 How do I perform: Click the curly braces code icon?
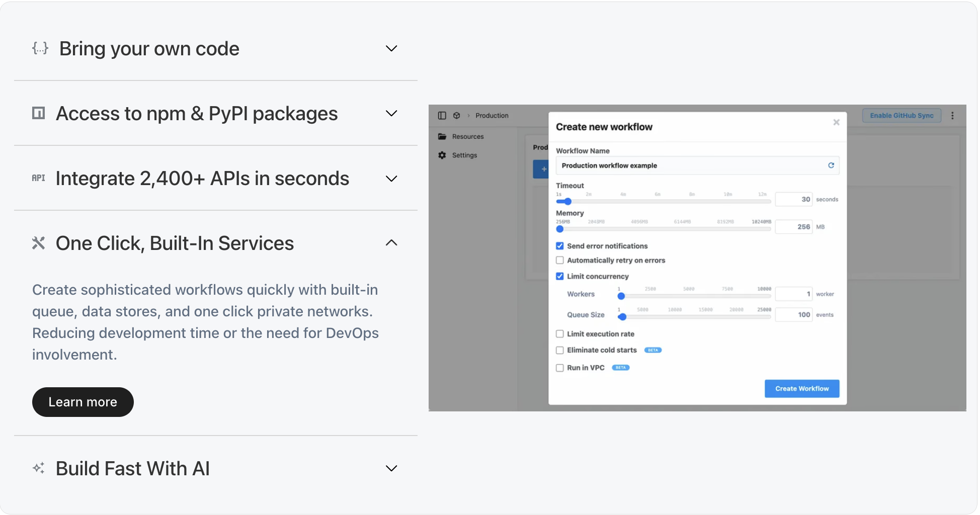(40, 48)
